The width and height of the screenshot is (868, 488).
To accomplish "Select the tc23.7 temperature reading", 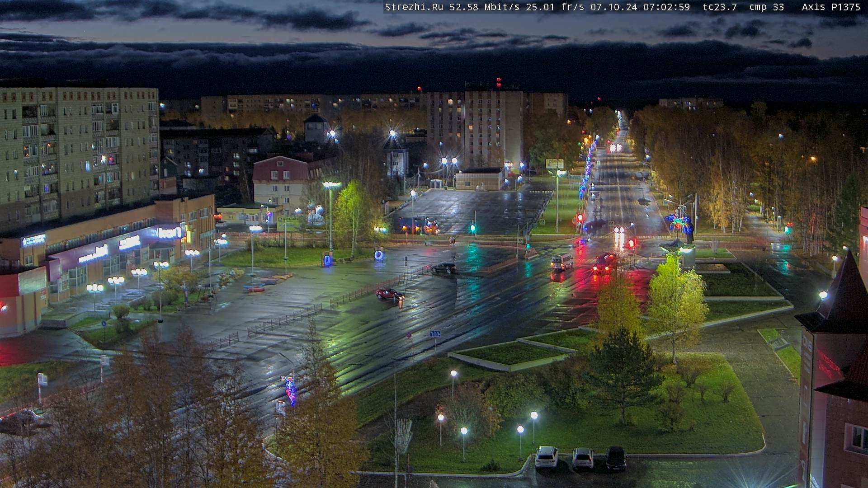I will 720,7.
